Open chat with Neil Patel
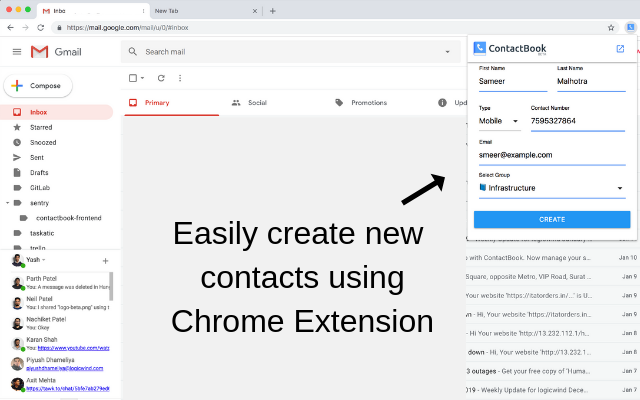640x400 pixels. (60, 303)
